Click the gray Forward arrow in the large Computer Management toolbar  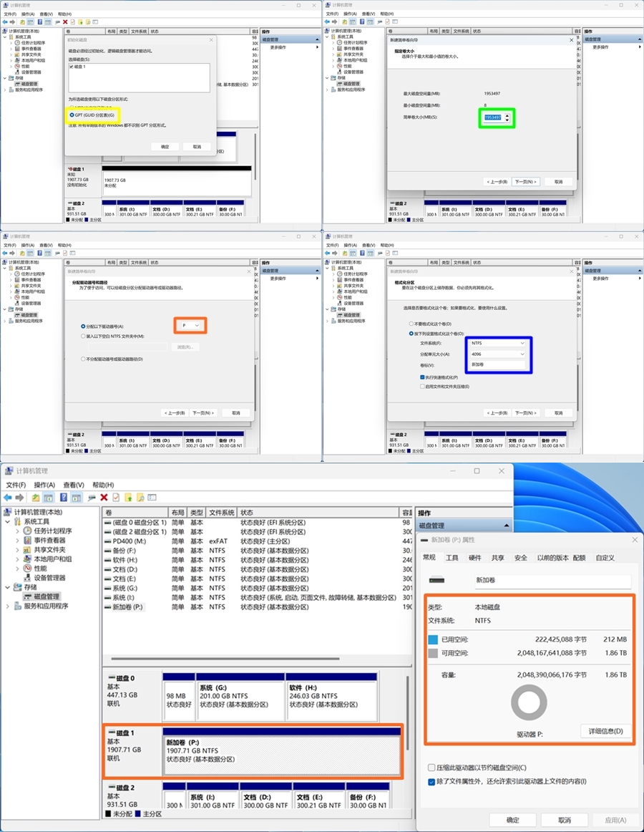[19, 497]
